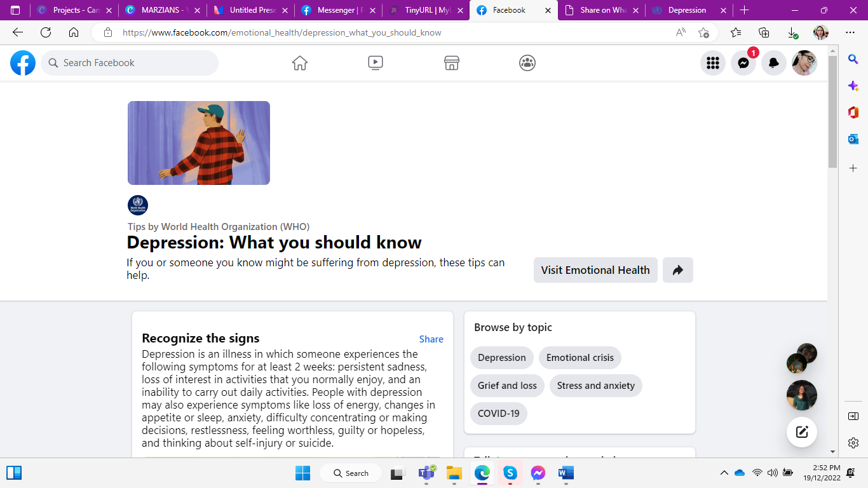Open Facebook Marketplace icon
868x488 pixels.
click(x=452, y=63)
